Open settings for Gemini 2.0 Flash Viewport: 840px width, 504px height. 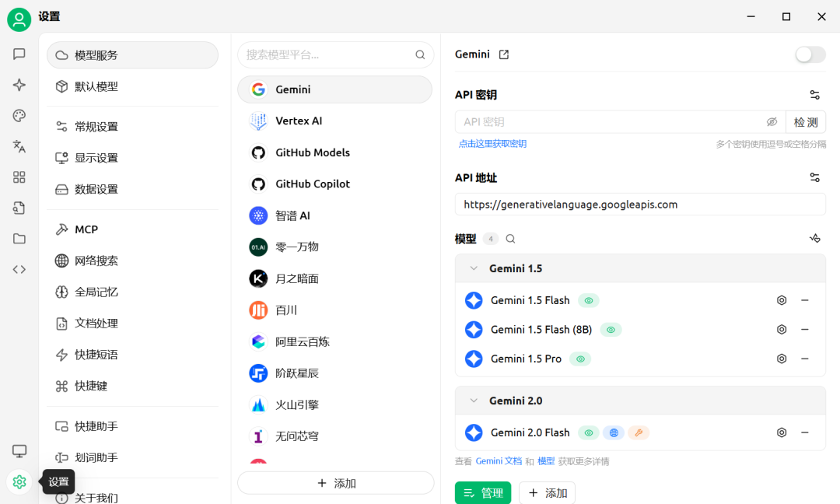[x=782, y=432]
